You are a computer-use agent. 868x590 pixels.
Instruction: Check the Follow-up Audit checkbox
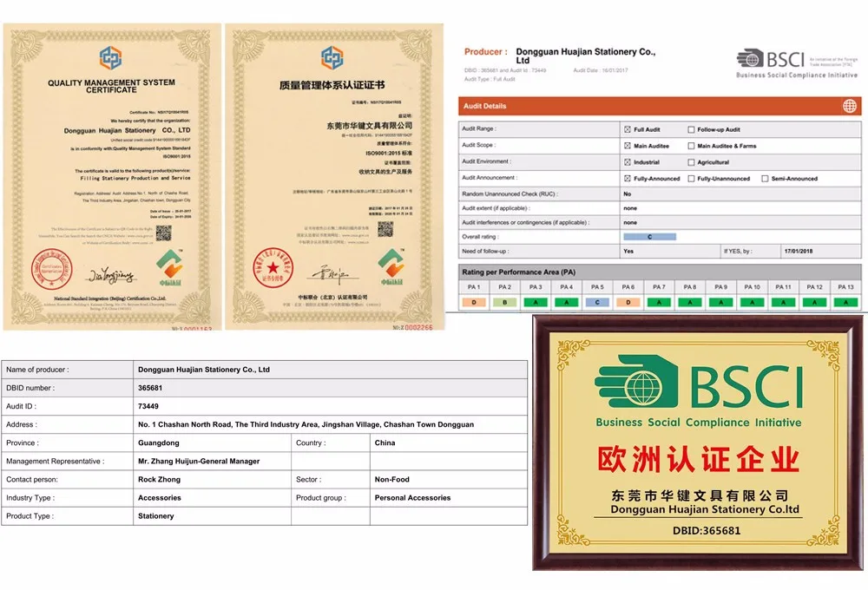coord(691,129)
